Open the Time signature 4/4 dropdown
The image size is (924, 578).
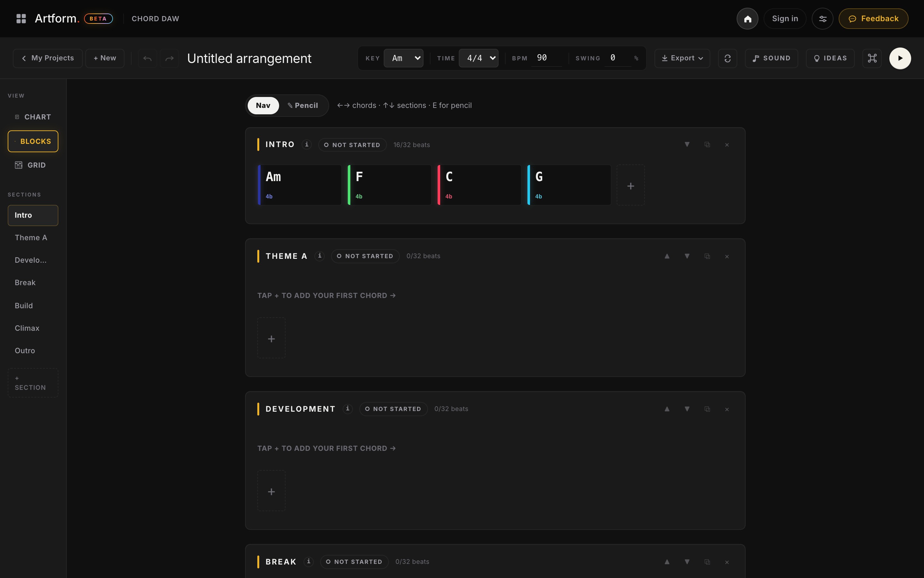click(x=478, y=58)
